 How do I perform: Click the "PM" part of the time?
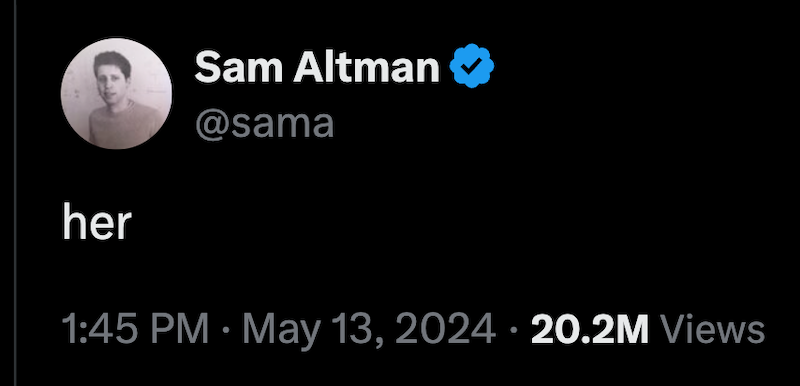[x=179, y=329]
